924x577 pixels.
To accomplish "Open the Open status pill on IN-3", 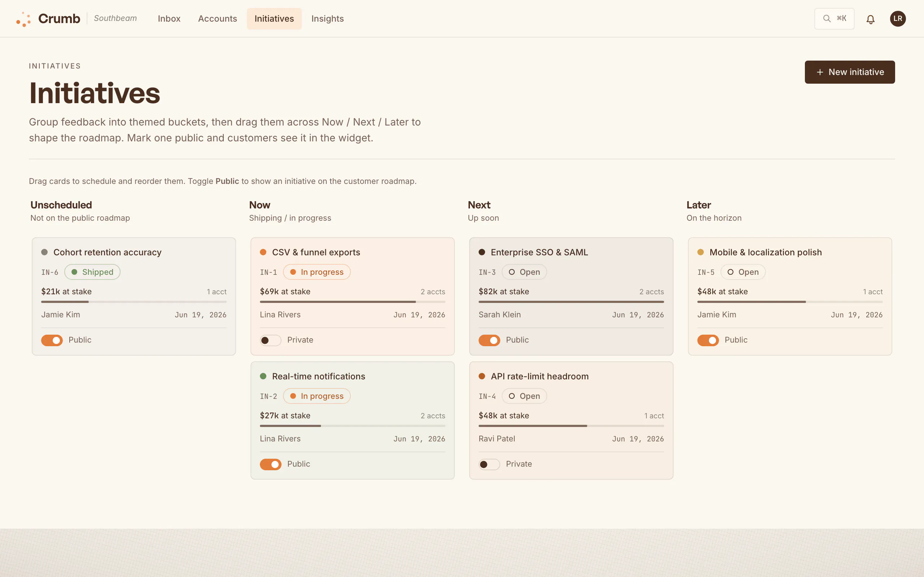I will [x=524, y=272].
